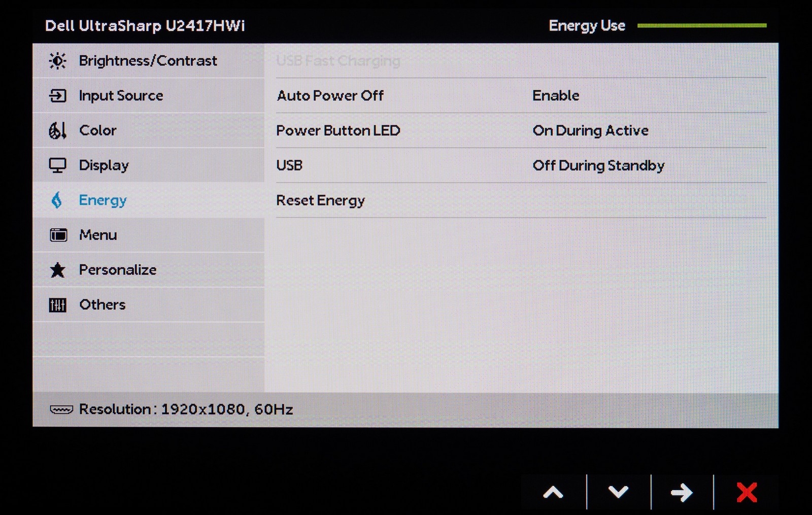Select Reset Energy
812x515 pixels.
point(320,200)
